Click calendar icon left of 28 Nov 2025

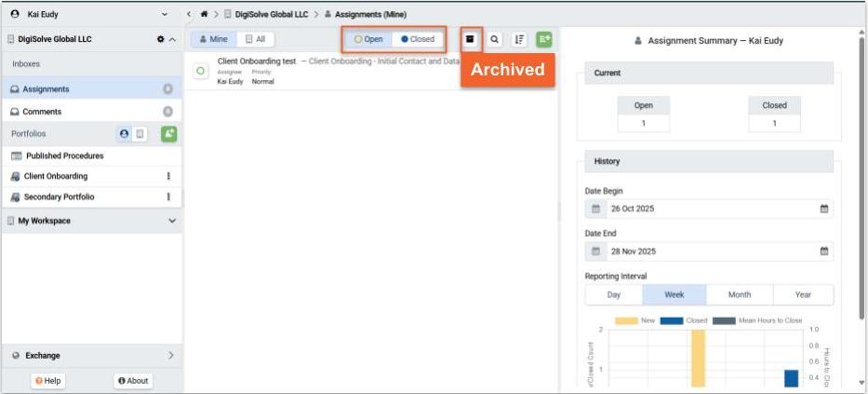595,251
